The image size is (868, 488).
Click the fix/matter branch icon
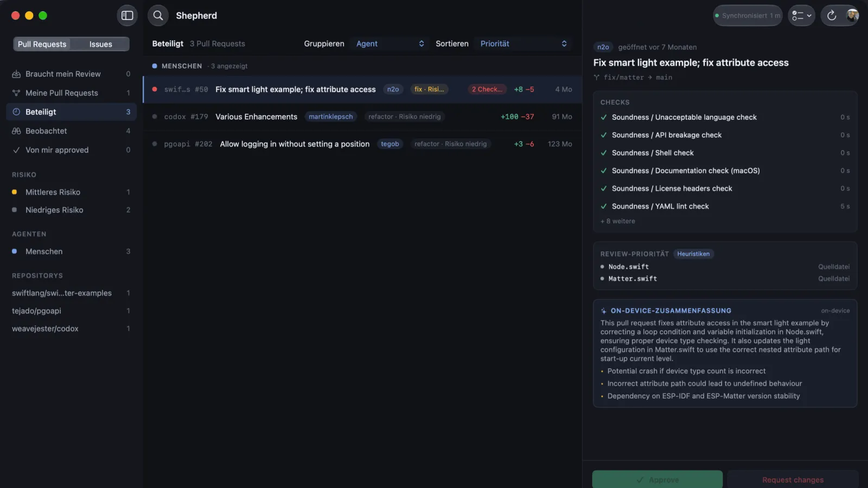point(597,78)
